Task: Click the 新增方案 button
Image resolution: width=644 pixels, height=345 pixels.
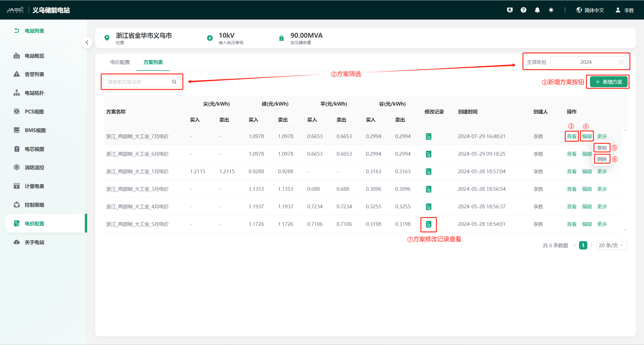Action: pyautogui.click(x=609, y=82)
